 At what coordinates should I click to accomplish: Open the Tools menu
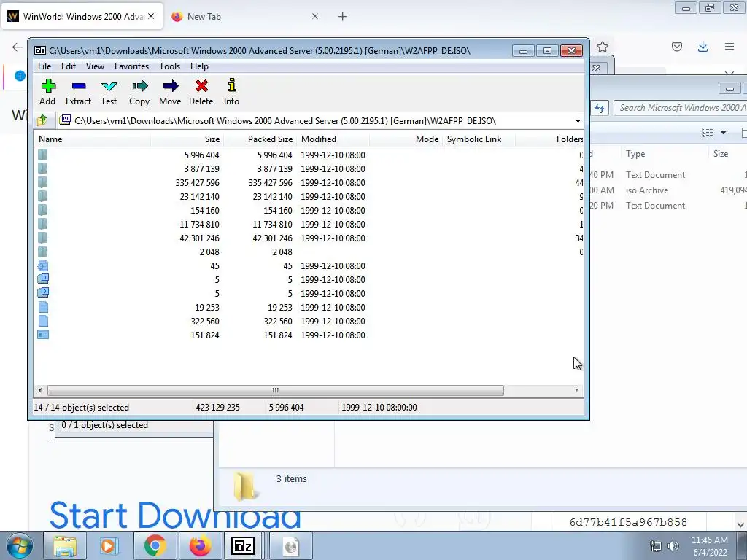[169, 66]
